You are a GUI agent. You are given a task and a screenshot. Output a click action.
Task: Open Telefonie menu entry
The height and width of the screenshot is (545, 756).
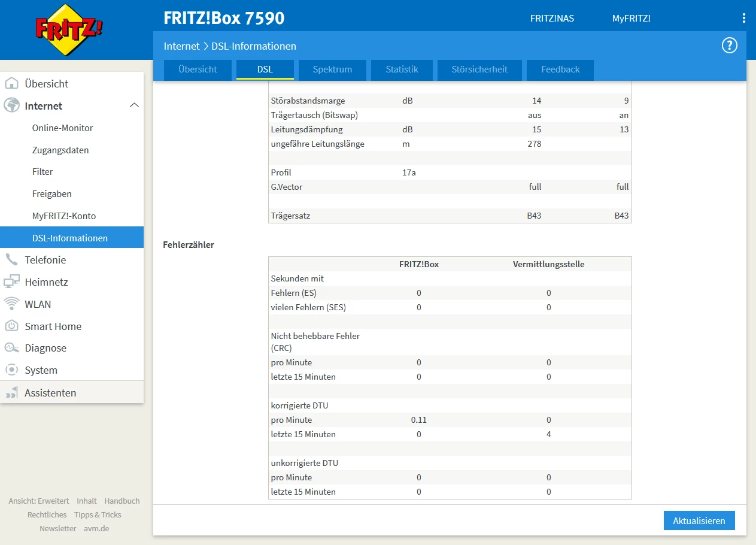45,260
